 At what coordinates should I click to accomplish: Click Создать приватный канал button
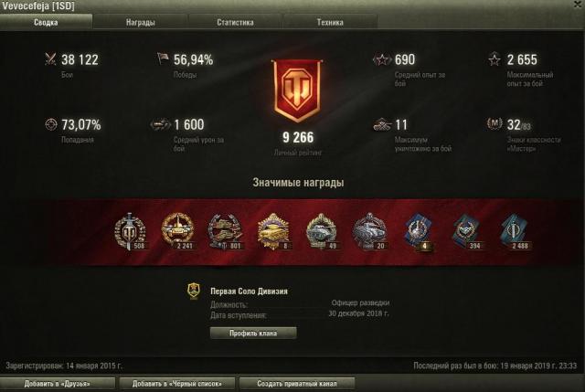pyautogui.click(x=297, y=384)
